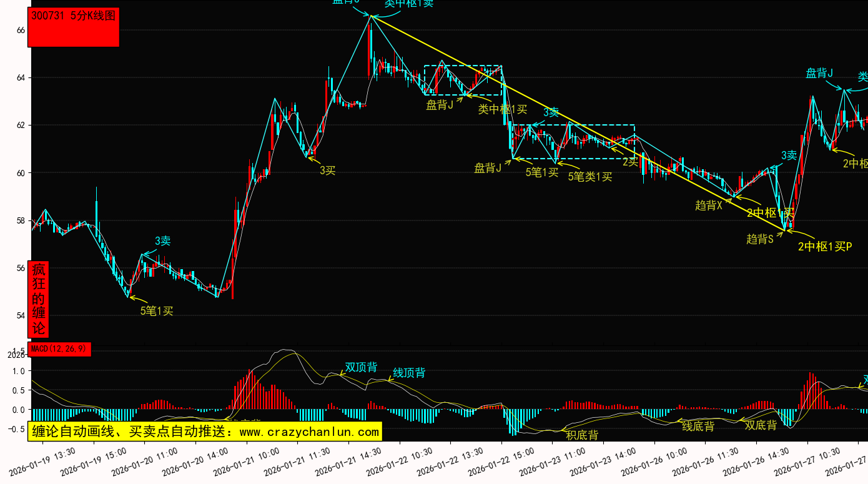Select the 2买 buy point annotation
Viewport: 868px width, 484px height.
[x=631, y=162]
